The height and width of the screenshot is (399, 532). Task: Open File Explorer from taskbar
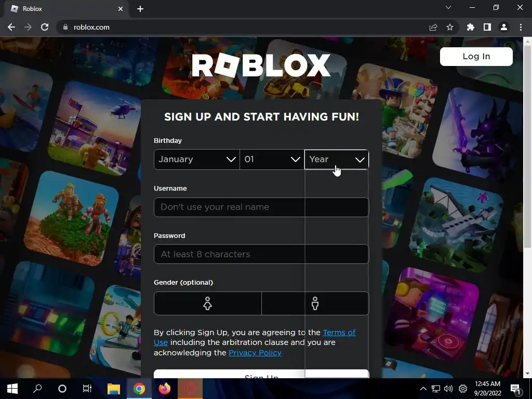(114, 389)
